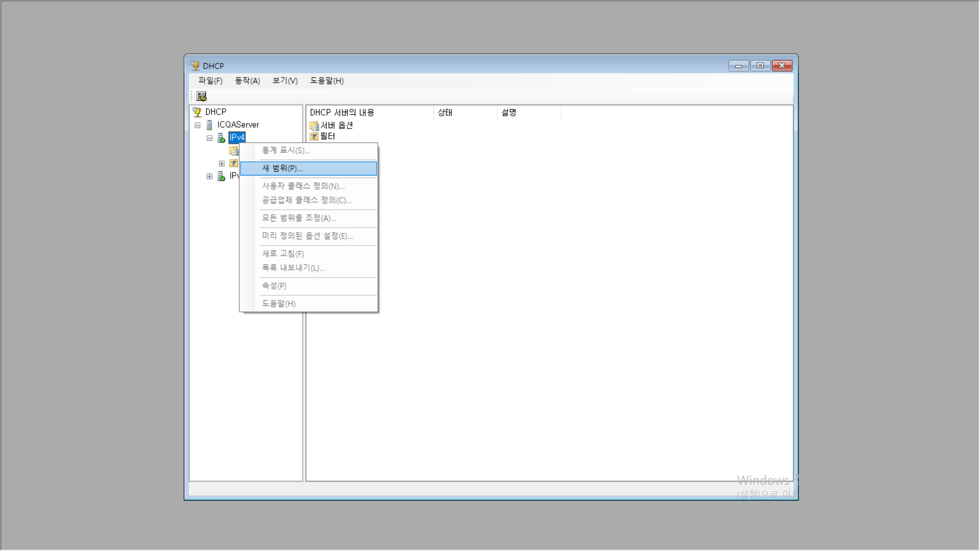Viewport: 980px width, 551px height.
Task: Click the 상태 column header
Action: tap(445, 113)
